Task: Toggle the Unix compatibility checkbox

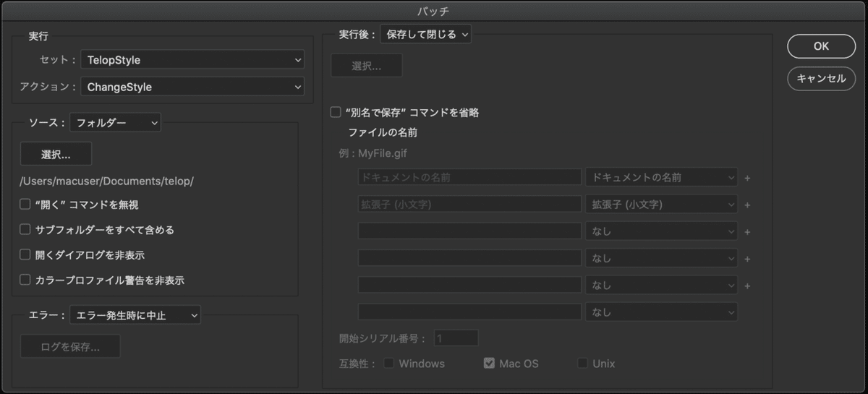Action: (x=582, y=363)
